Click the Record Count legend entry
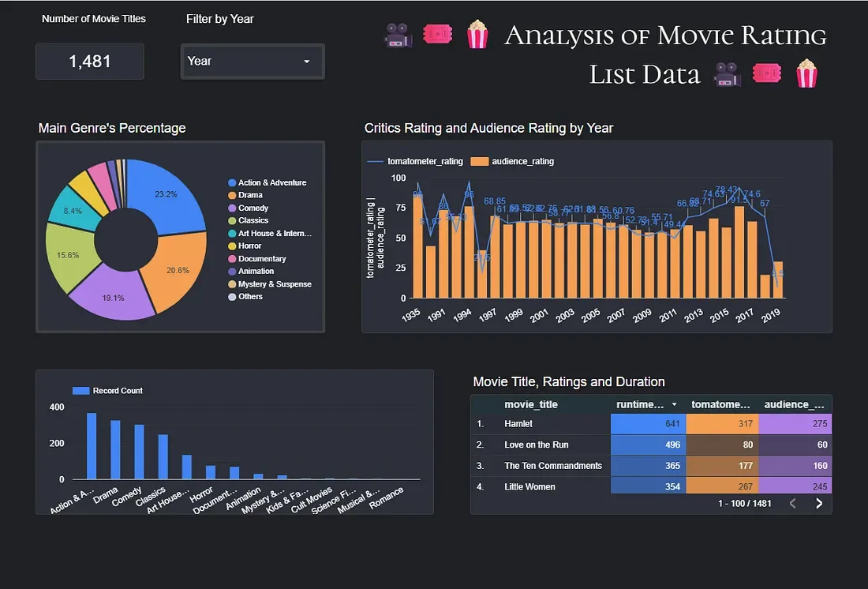 tap(107, 391)
